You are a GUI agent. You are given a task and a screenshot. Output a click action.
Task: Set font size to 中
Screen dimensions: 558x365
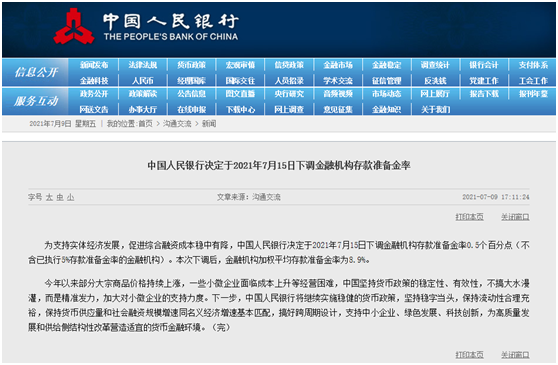coord(60,197)
